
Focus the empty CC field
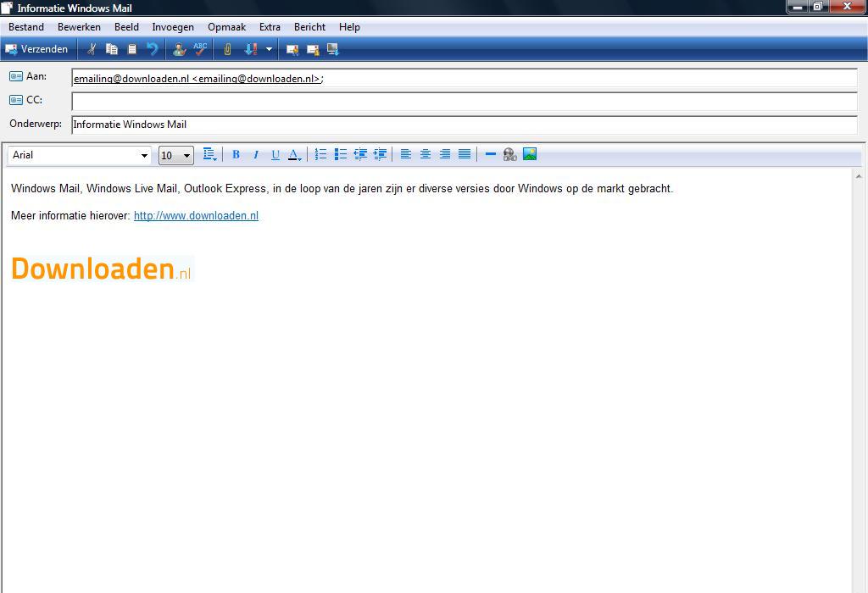coord(465,101)
